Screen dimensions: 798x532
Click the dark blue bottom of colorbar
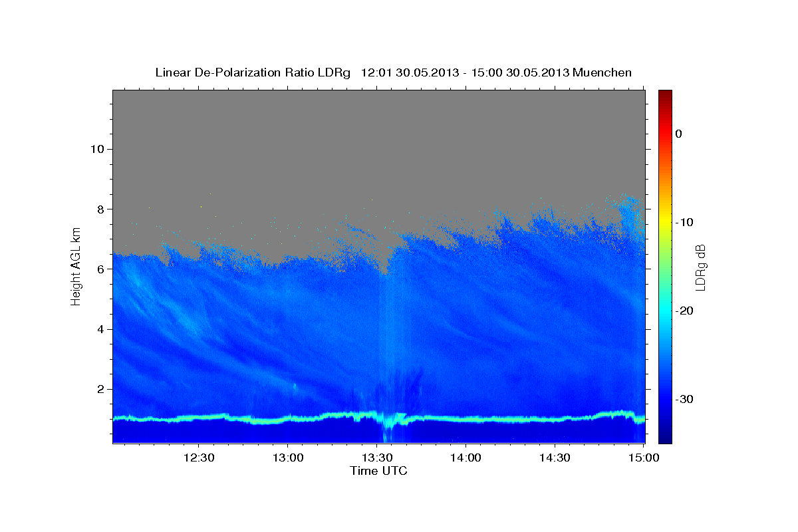click(665, 438)
